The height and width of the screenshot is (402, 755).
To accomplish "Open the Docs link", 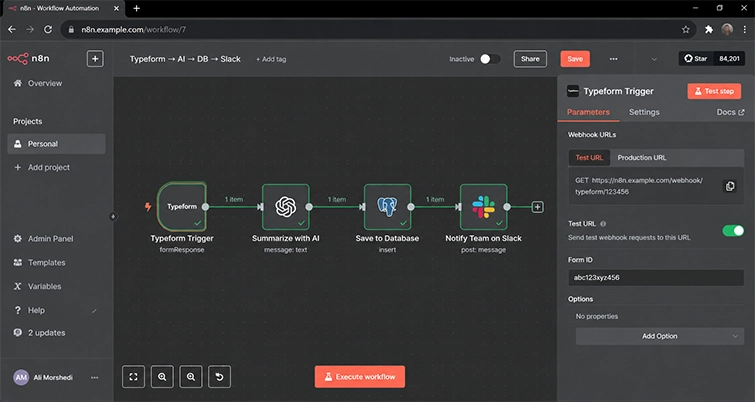I will [x=730, y=112].
